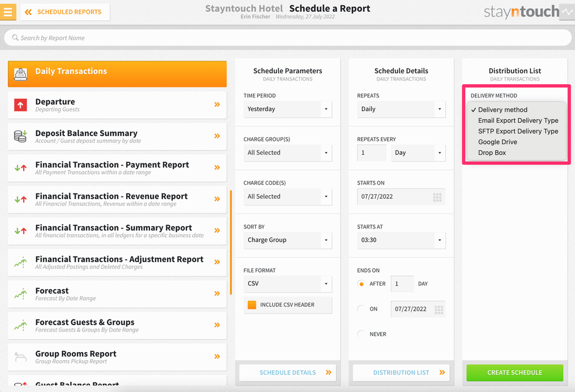This screenshot has width=575, height=392.
Task: Click the Departure row chevron arrow
Action: tap(217, 104)
